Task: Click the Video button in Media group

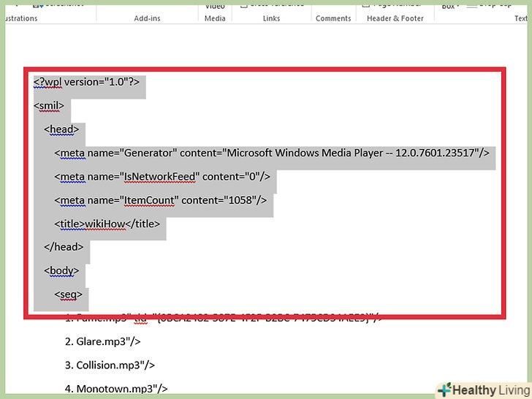Action: (215, 6)
